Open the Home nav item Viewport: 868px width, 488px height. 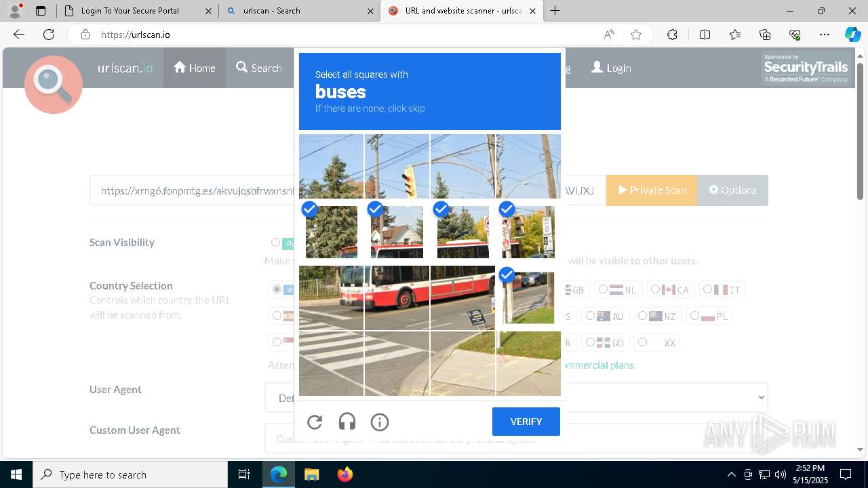click(195, 68)
